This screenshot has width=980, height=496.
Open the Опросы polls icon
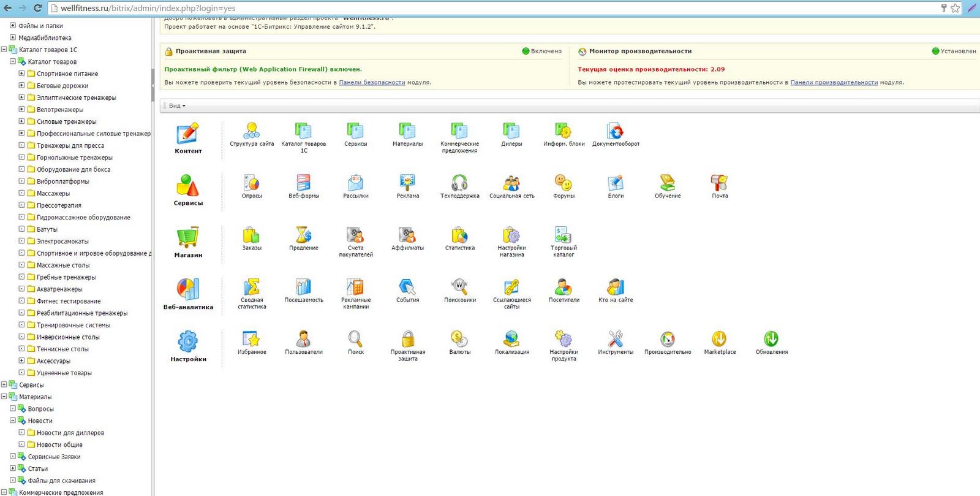252,183
